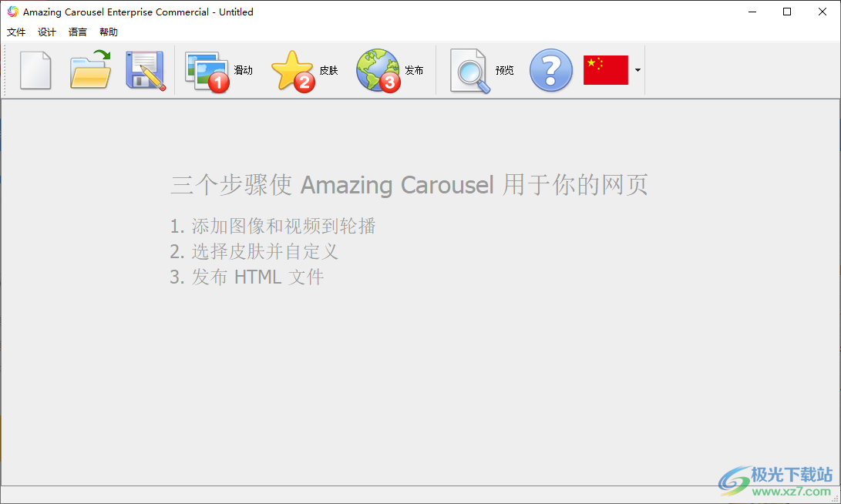The image size is (841, 504).
Task: Open an existing project folder icon
Action: click(x=90, y=69)
